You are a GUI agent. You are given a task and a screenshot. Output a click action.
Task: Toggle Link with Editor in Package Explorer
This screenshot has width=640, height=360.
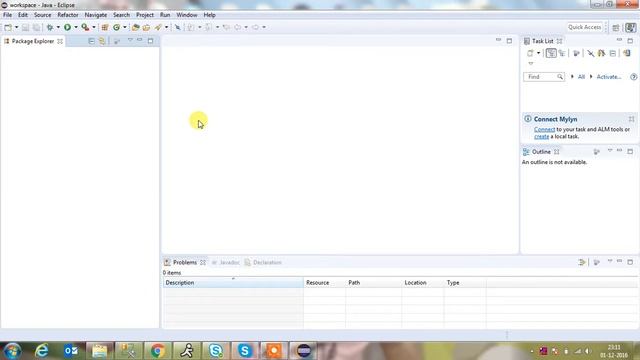coord(102,41)
